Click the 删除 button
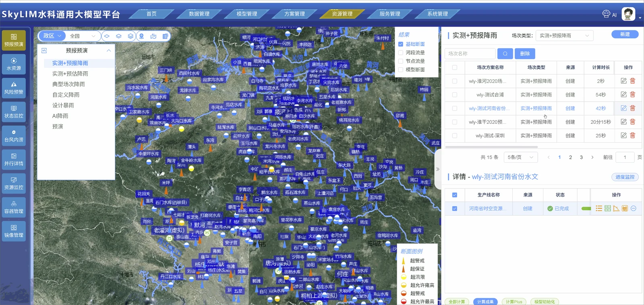This screenshot has height=305, width=644. 525,54
